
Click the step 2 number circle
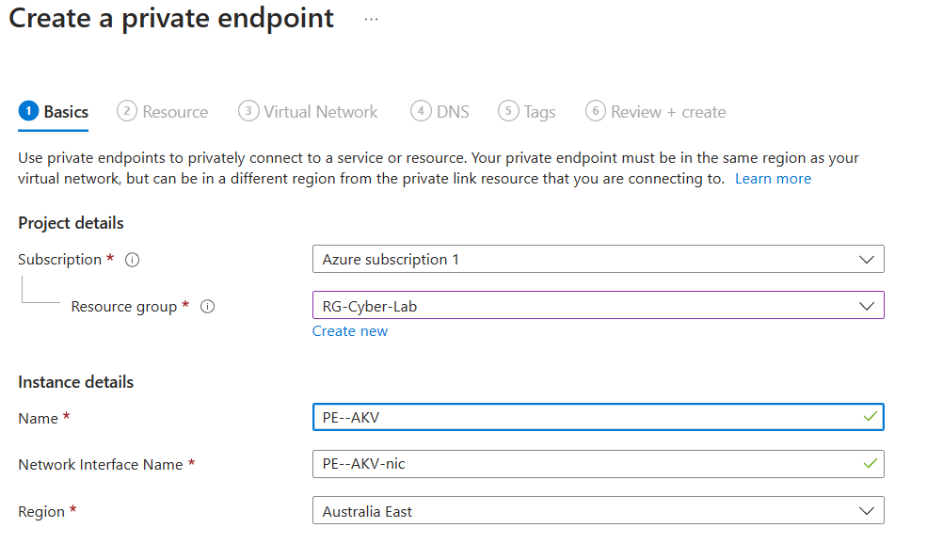[126, 111]
